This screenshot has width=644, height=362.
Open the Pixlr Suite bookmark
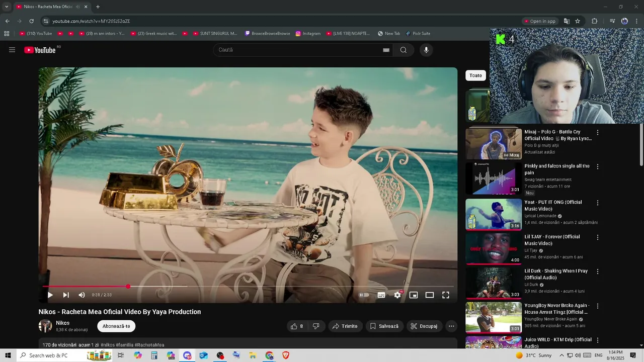418,34
